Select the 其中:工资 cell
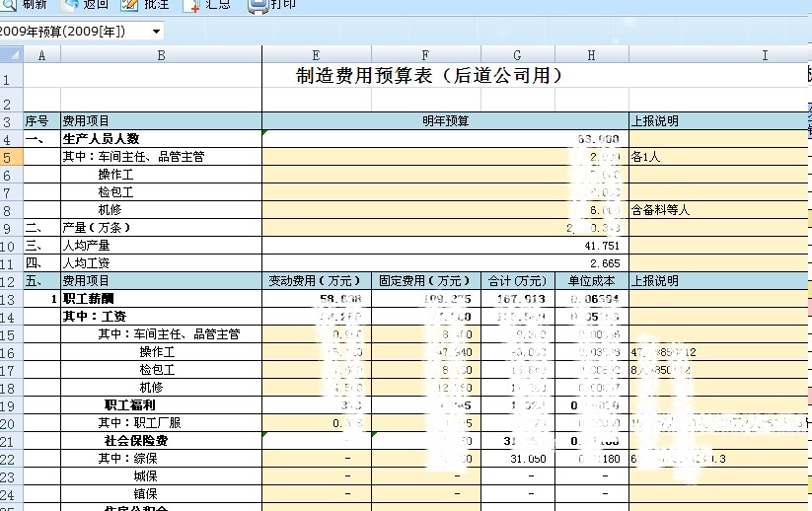 coord(161,317)
